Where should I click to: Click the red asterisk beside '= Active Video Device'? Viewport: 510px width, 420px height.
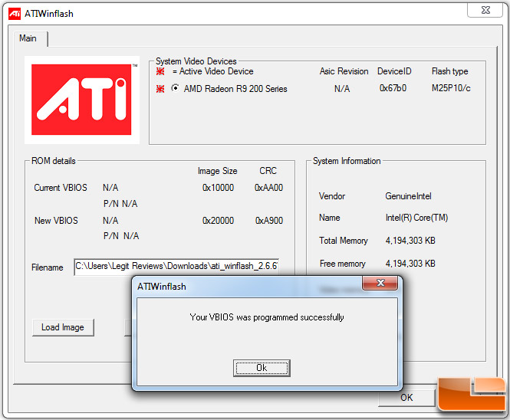(x=160, y=71)
